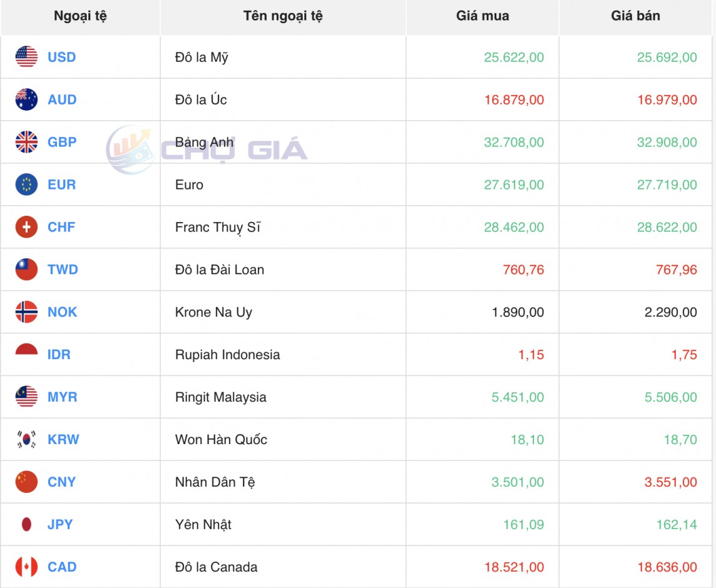Select the CAD buying price value
The height and width of the screenshot is (588, 716).
pyautogui.click(x=513, y=567)
